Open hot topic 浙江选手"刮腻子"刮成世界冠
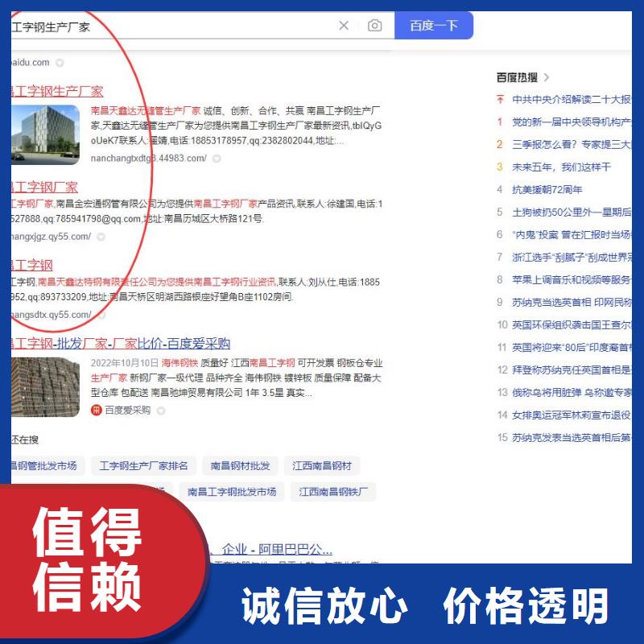Image resolution: width=644 pixels, height=644 pixels. tap(572, 258)
